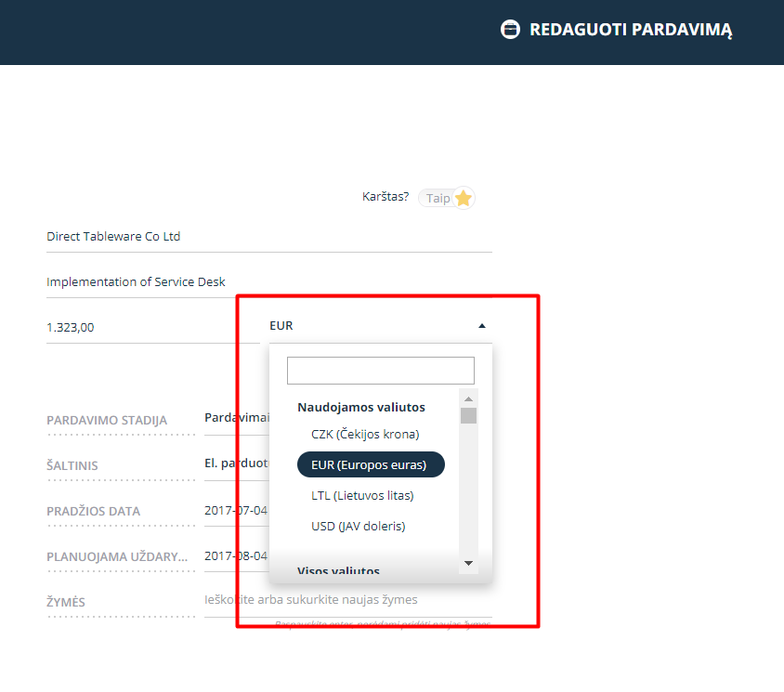
Task: Click the selected EUR currency value
Action: click(281, 325)
